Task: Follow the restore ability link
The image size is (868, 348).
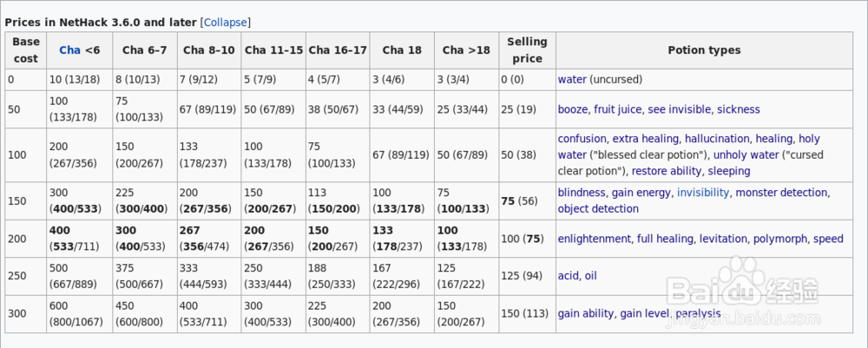Action: pyautogui.click(x=666, y=171)
